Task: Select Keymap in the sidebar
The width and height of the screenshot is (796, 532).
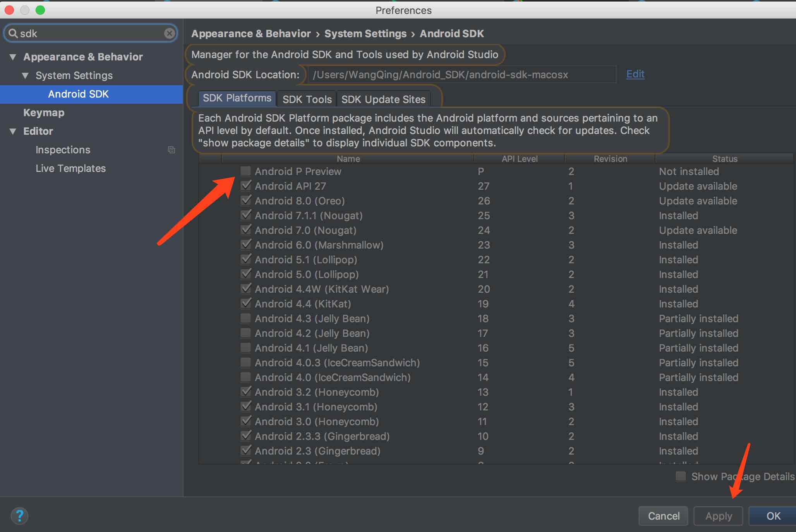Action: 44,113
